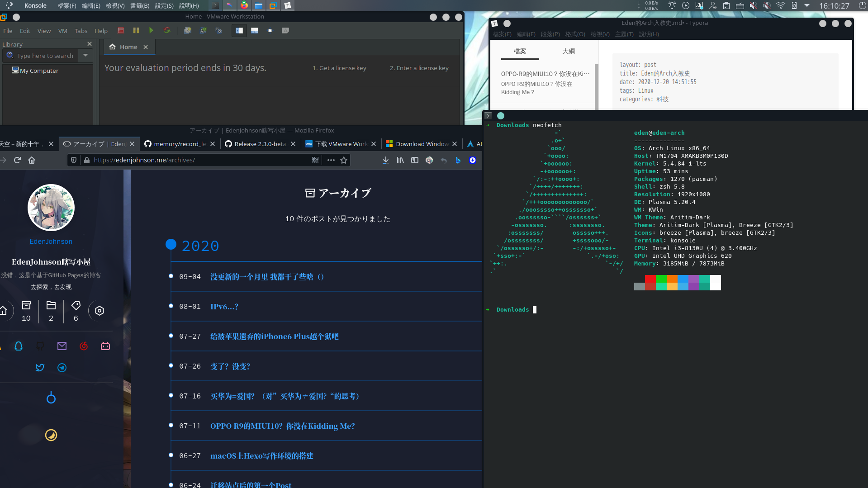Image resolution: width=868 pixels, height=488 pixels.
Task: Click the Firefox URL address bar
Action: click(x=199, y=160)
